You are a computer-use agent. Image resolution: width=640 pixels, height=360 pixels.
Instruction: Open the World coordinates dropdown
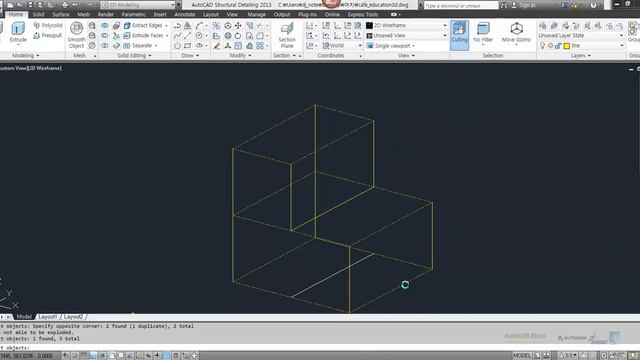pyautogui.click(x=342, y=46)
